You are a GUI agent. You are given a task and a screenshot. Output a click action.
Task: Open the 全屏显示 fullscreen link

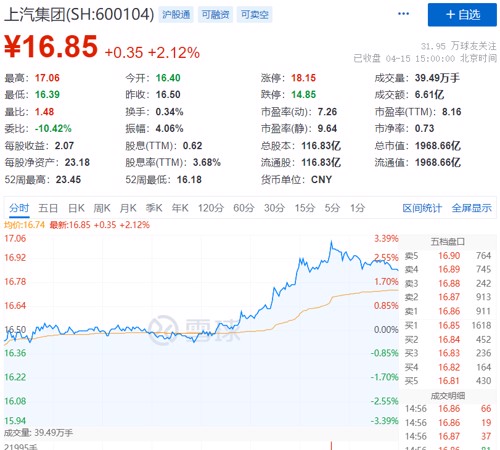click(x=472, y=208)
